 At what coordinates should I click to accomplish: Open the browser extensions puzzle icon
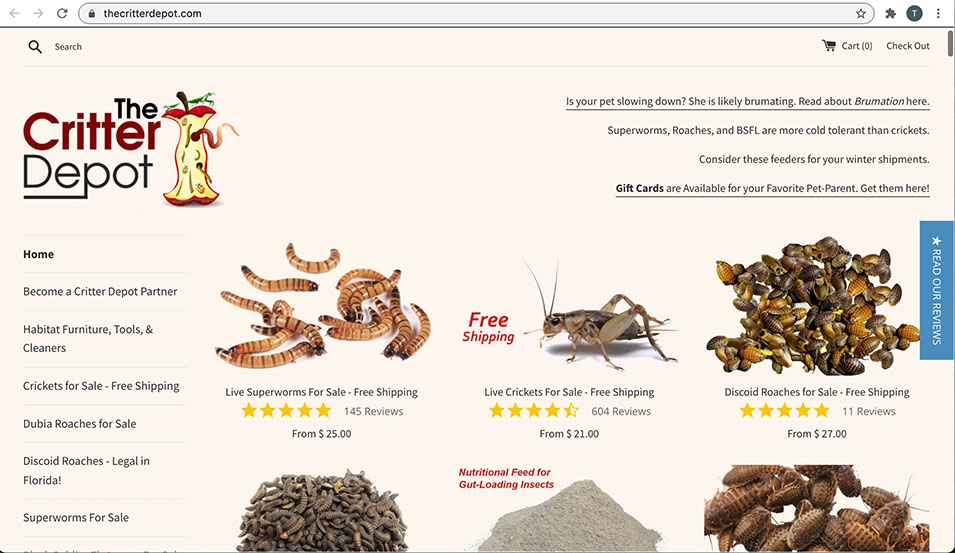pyautogui.click(x=890, y=13)
